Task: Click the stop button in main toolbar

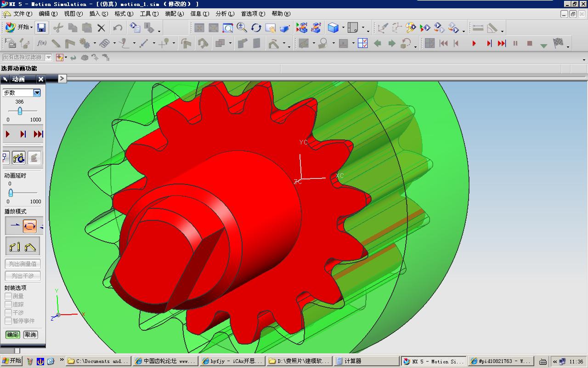Action: coord(529,43)
